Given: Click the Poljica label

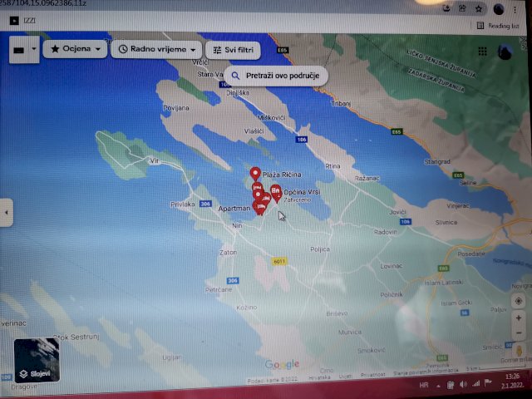Looking at the screenshot, I should (x=320, y=249).
